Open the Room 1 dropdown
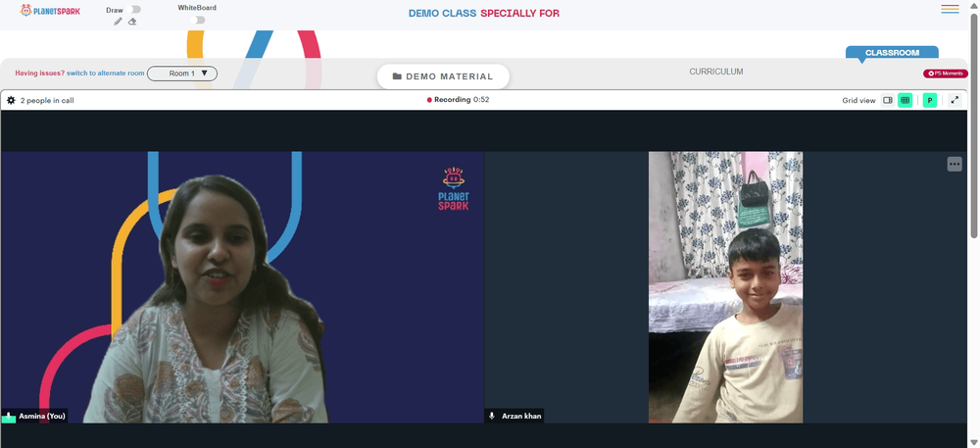 (x=182, y=74)
